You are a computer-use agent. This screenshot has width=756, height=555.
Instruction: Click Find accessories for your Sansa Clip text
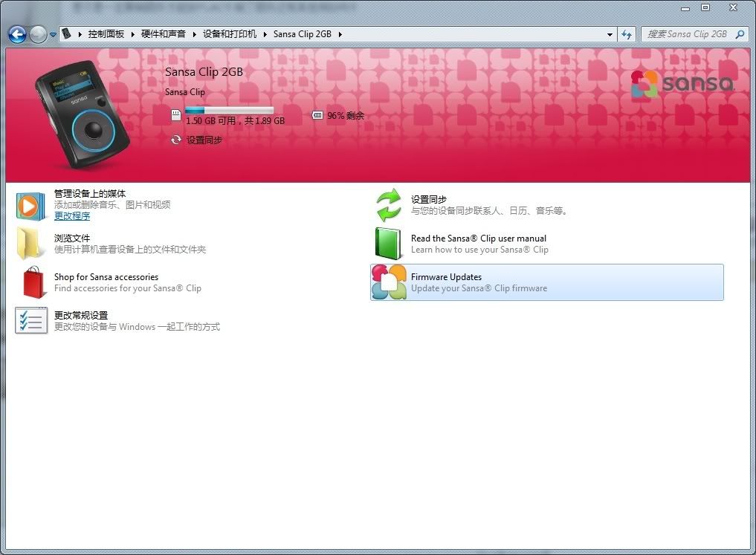pos(128,288)
